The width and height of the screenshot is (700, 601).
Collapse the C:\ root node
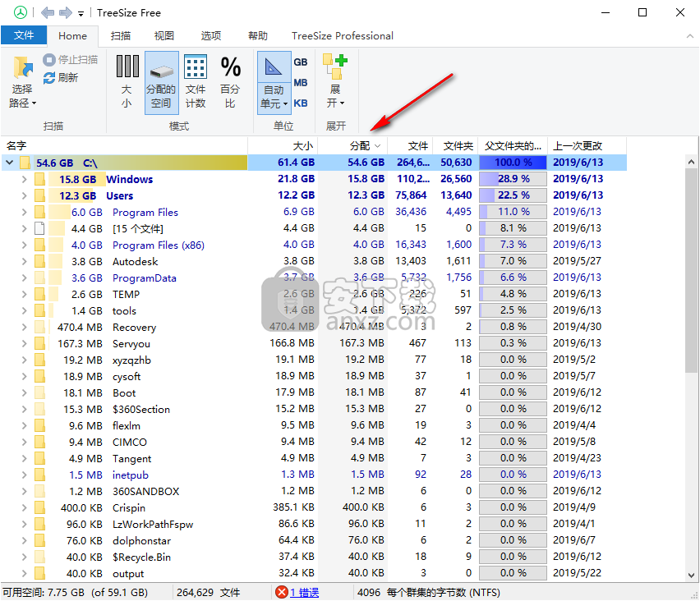[9, 163]
